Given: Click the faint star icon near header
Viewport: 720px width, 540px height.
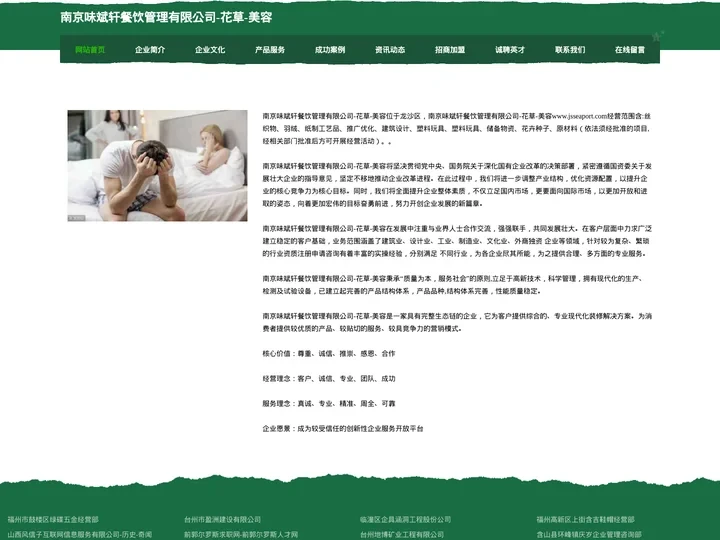Looking at the screenshot, I should click(x=657, y=36).
